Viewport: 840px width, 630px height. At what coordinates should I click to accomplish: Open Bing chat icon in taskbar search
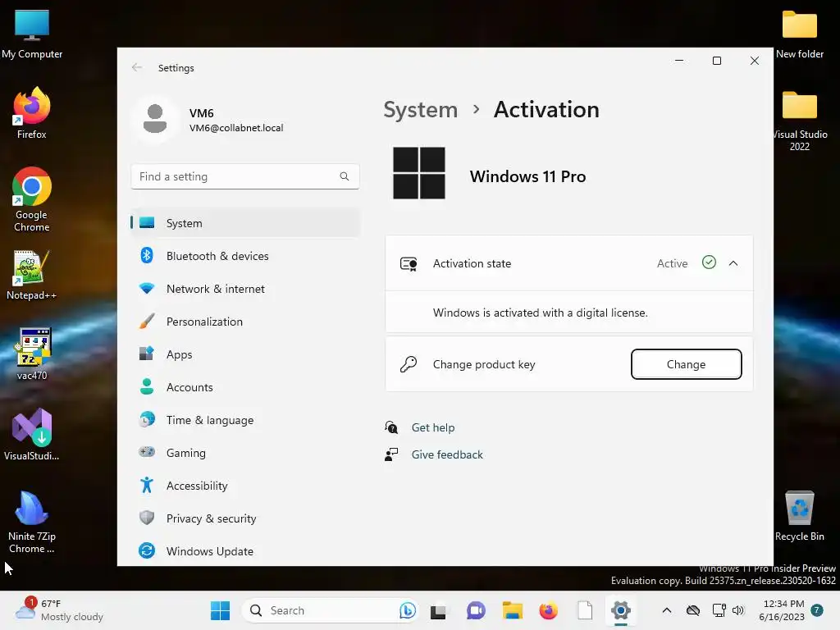[x=407, y=610]
